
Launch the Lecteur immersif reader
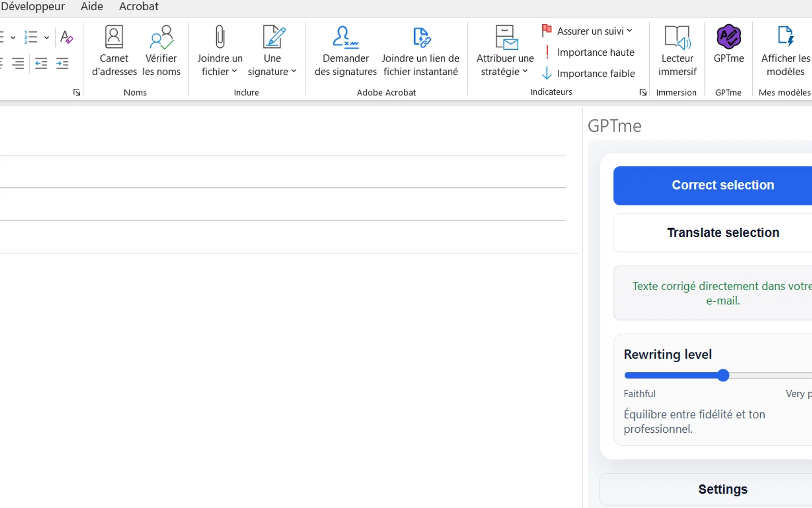point(677,51)
